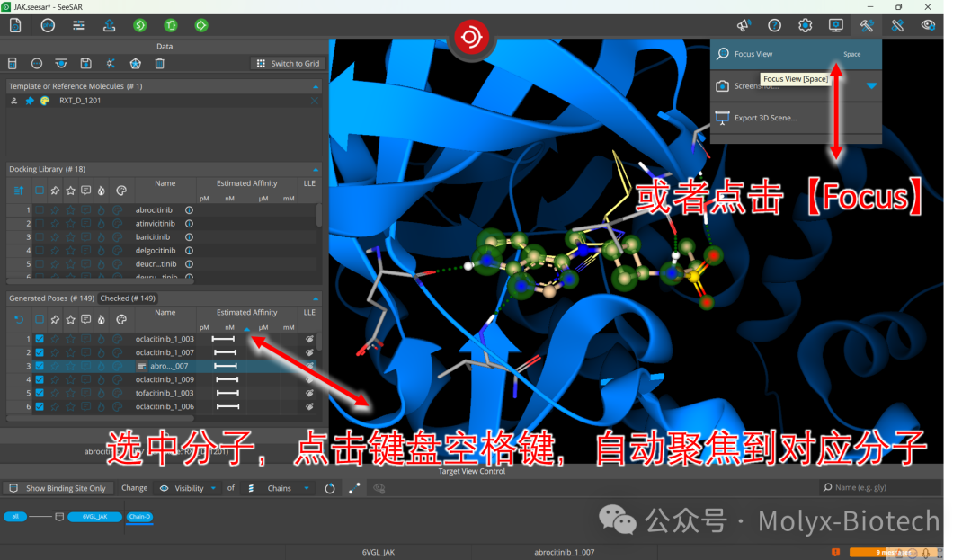The height and width of the screenshot is (560, 971).
Task: Click the reset undo icon in Generated Poses header
Action: pyautogui.click(x=19, y=319)
